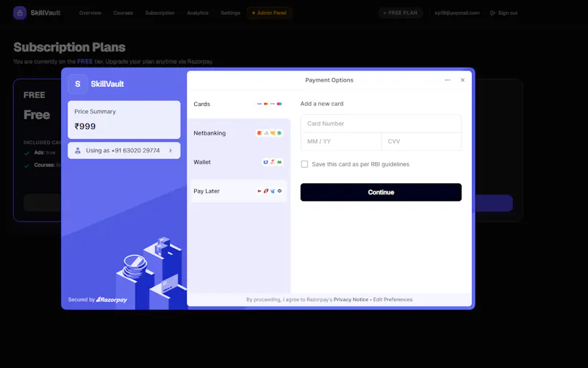Viewport: 588px width, 368px height.
Task: Click the user icon beside phone number
Action: pos(78,151)
